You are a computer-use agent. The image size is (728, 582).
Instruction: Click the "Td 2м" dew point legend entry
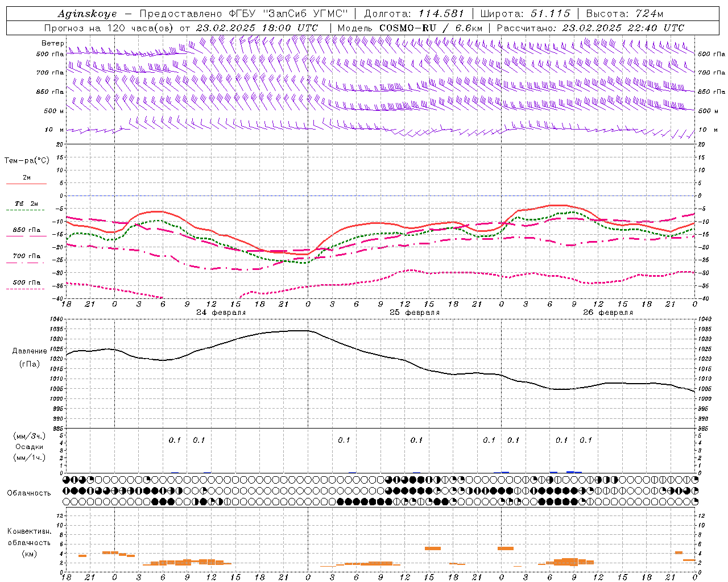[26, 203]
